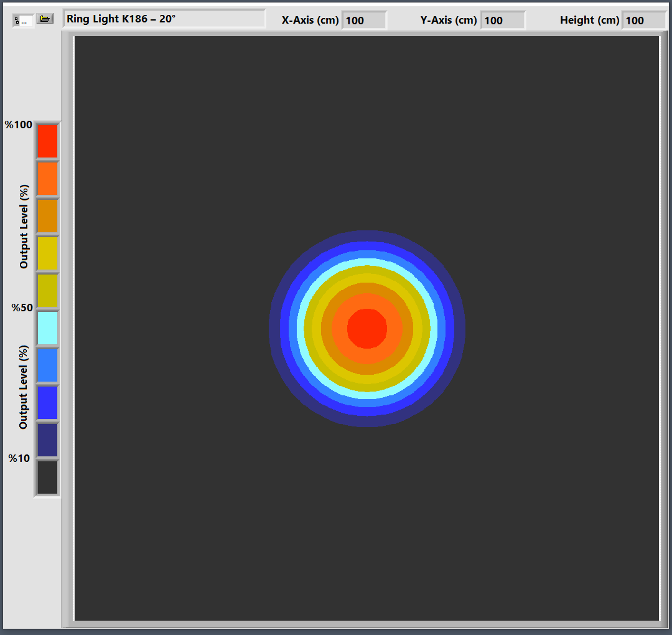Click the Ring Light K186 name field
Screen dimensions: 672x635
(x=164, y=19)
